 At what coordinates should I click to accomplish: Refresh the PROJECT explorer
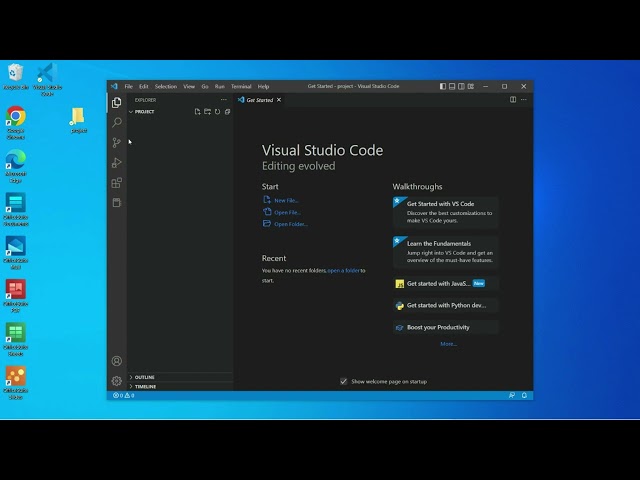click(218, 111)
